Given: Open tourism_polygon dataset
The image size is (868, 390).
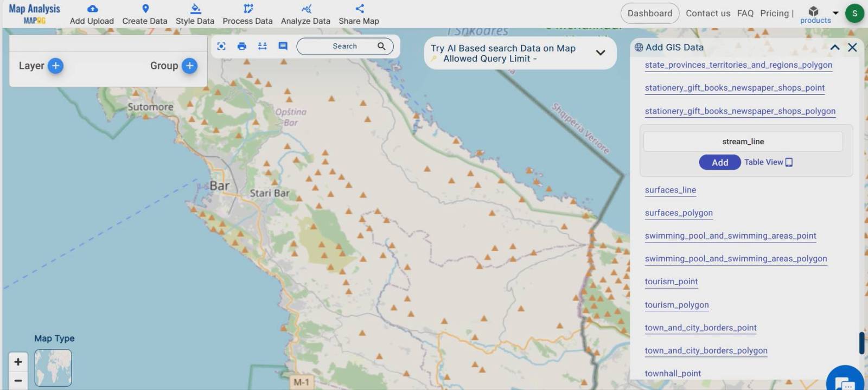Looking at the screenshot, I should click(x=676, y=305).
